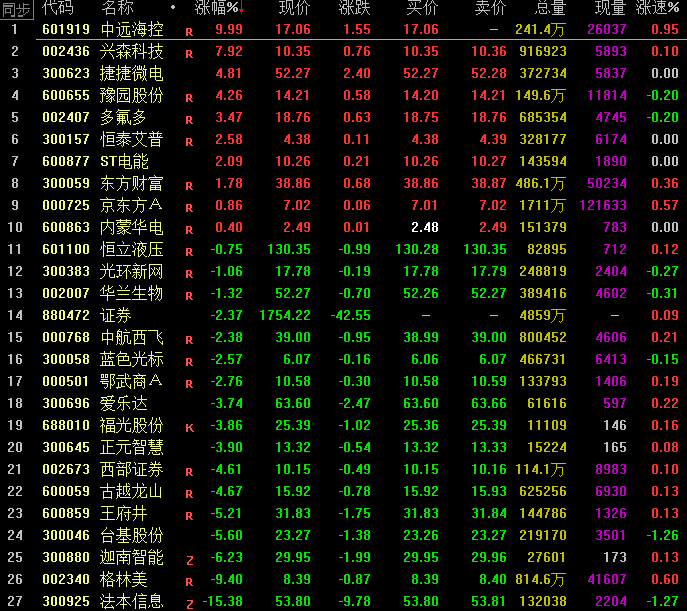Select stock name 爱乐达

(124, 403)
